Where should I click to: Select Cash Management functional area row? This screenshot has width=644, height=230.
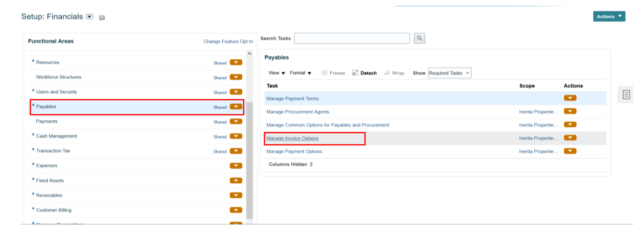(56, 136)
